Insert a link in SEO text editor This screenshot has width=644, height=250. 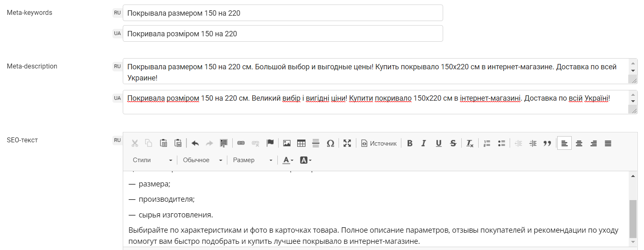point(241,144)
